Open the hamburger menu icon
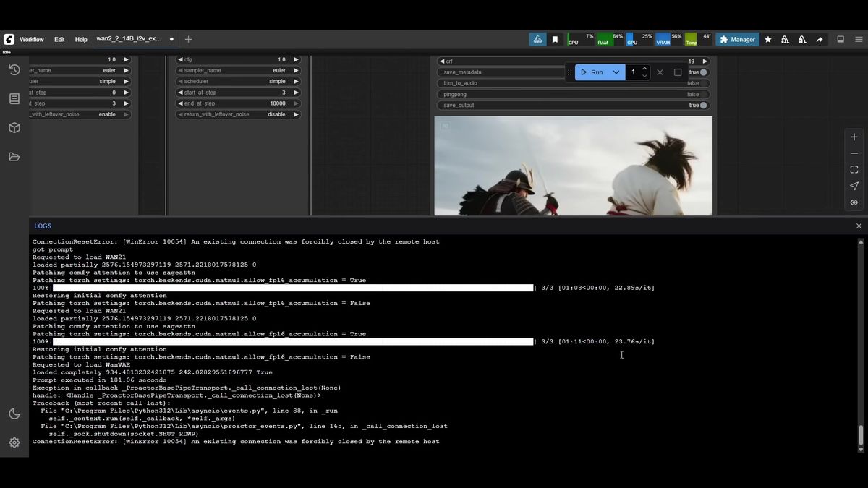Image resolution: width=868 pixels, height=488 pixels. [x=857, y=40]
